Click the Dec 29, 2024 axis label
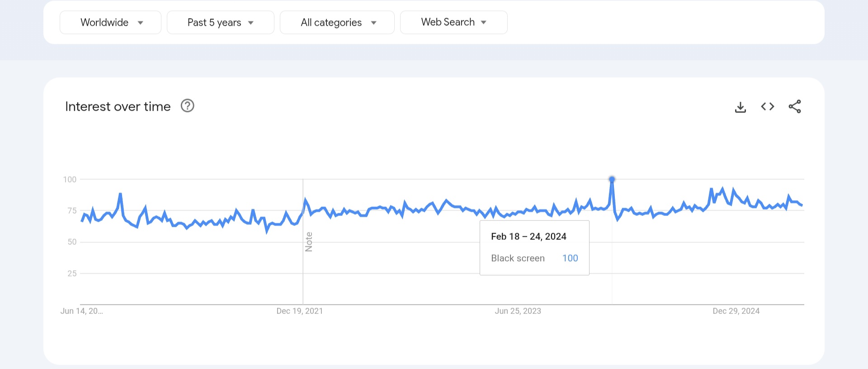 (736, 311)
